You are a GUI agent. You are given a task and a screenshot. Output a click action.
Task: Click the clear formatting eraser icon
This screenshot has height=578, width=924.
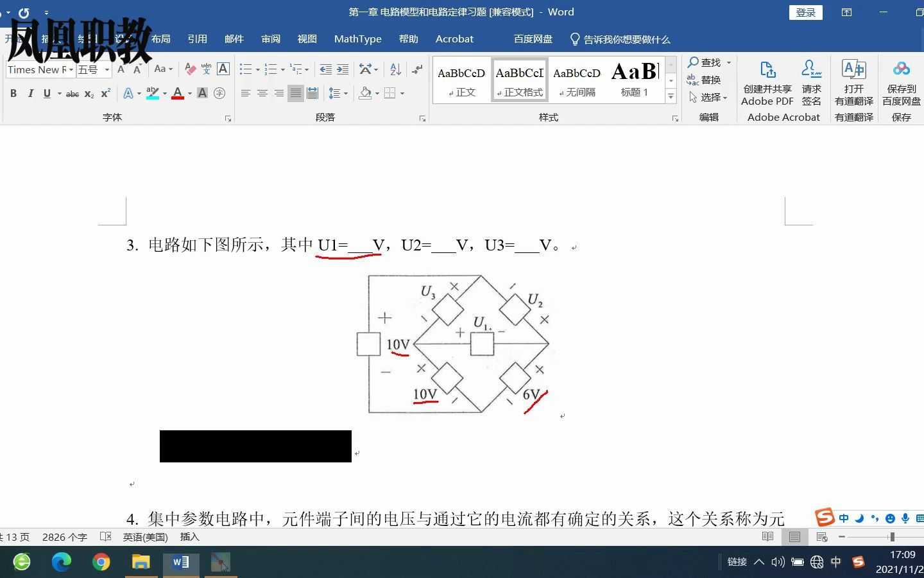point(190,69)
